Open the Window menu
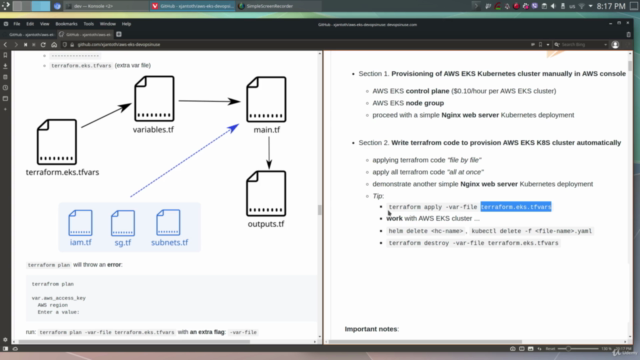Screen dimensions: 640x360 108,24
